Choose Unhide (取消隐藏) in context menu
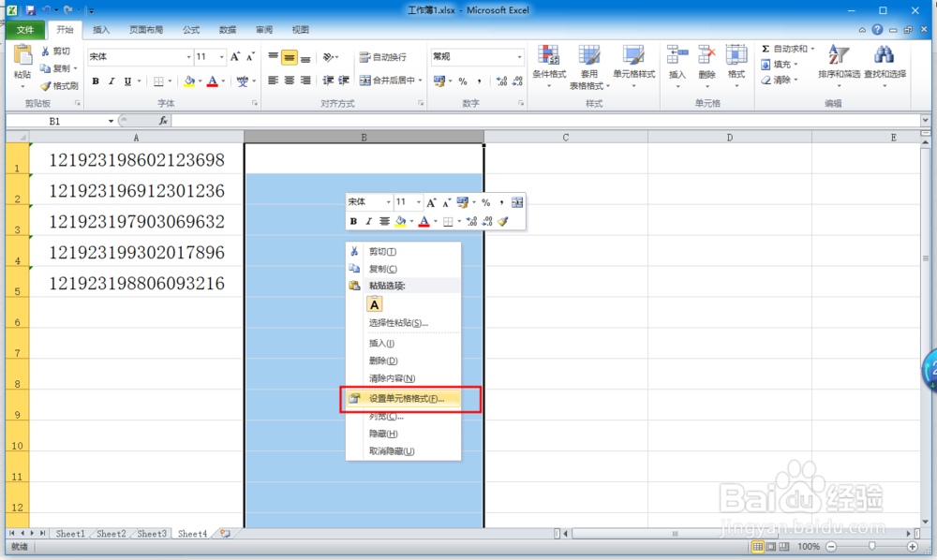 pos(403,450)
